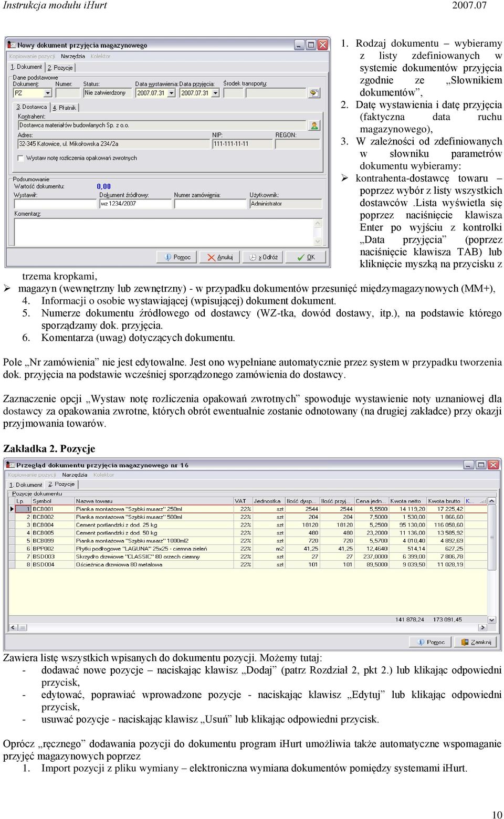Click positions grid horizontal scrollbar left arrow
Viewport: 504px width, 819px height.
click(x=13, y=627)
